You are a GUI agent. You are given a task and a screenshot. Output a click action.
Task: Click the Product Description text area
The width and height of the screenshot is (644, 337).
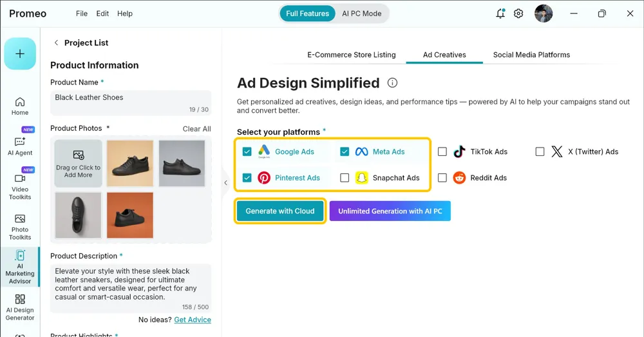click(131, 289)
